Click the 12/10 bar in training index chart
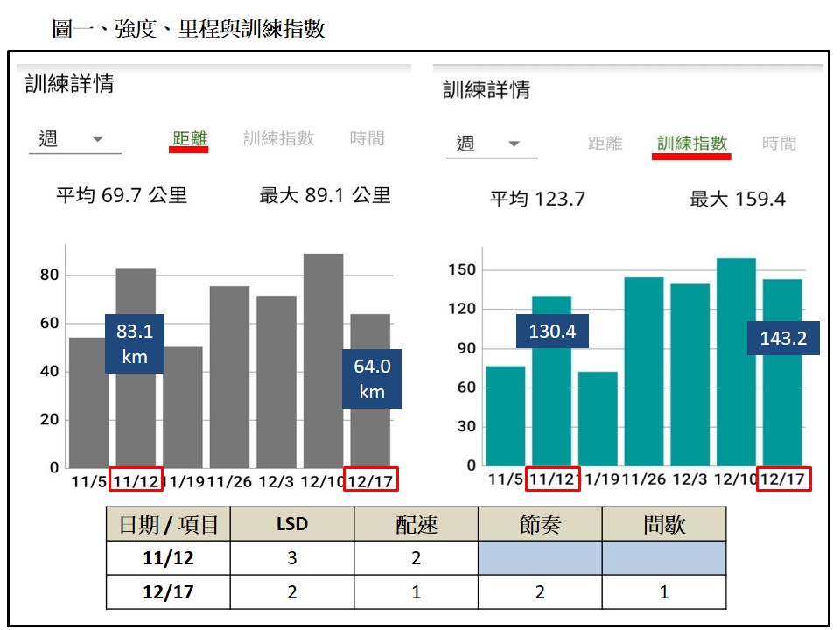 coord(736,361)
